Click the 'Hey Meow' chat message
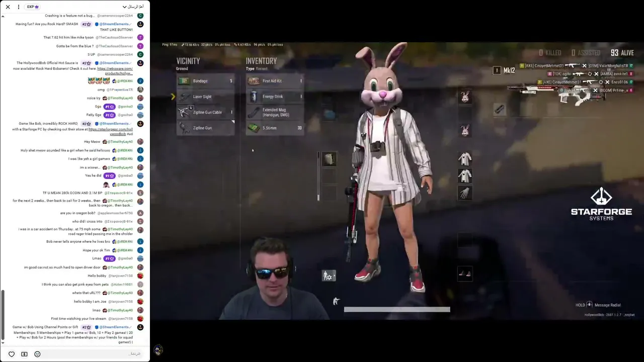 (x=92, y=142)
